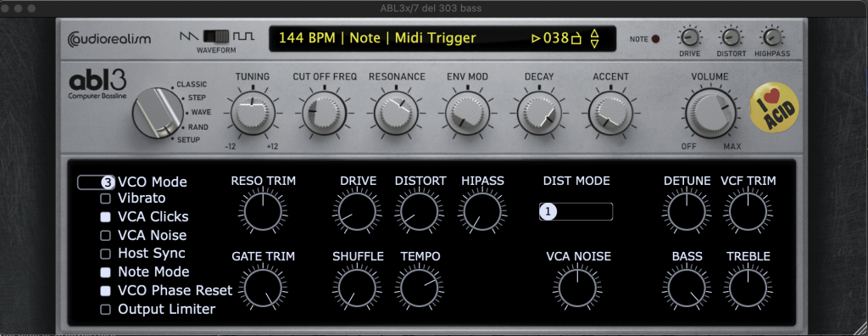Click the HIGHPASS mini knob
868x336 pixels.
coord(771,37)
